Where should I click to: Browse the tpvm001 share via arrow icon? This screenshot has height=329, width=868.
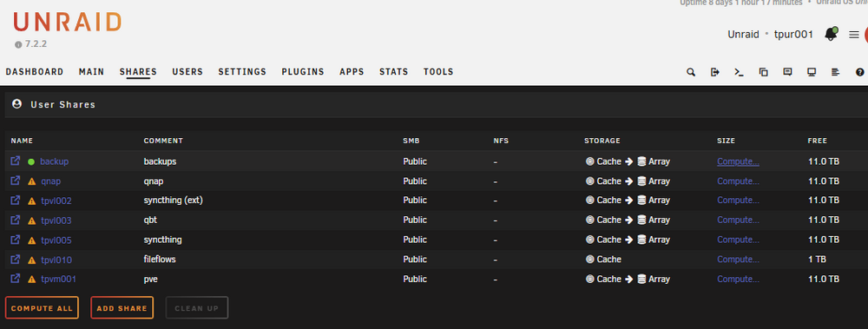tap(16, 279)
